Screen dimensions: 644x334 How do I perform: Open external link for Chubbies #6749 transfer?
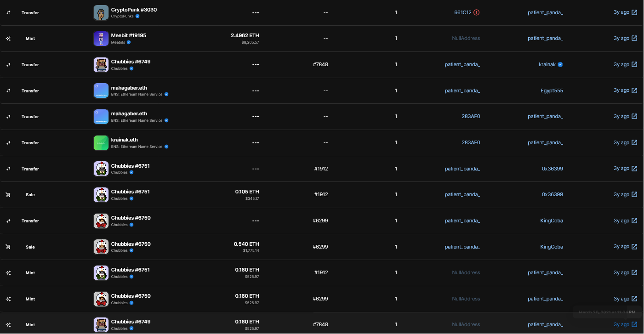point(634,64)
